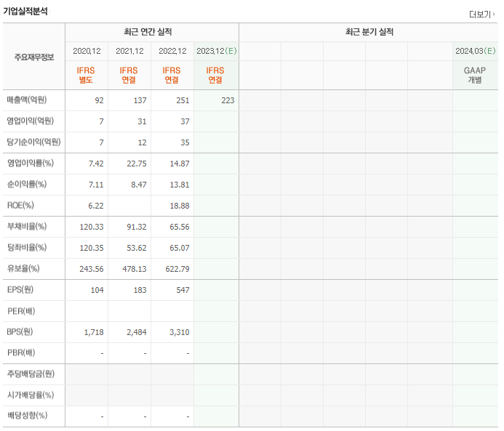Select the 매출액(억원) row label
Image resolution: width=504 pixels, height=431 pixels.
(27, 100)
